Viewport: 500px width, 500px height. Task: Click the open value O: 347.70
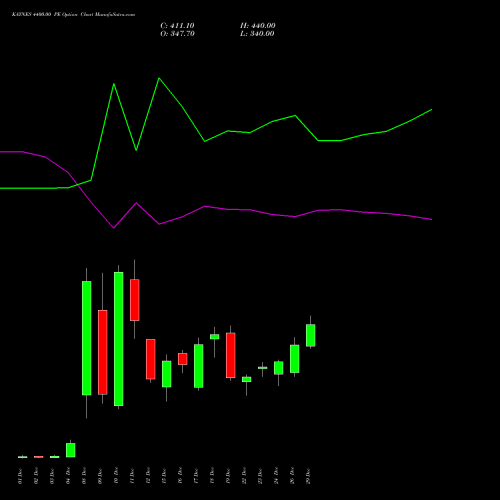[177, 34]
